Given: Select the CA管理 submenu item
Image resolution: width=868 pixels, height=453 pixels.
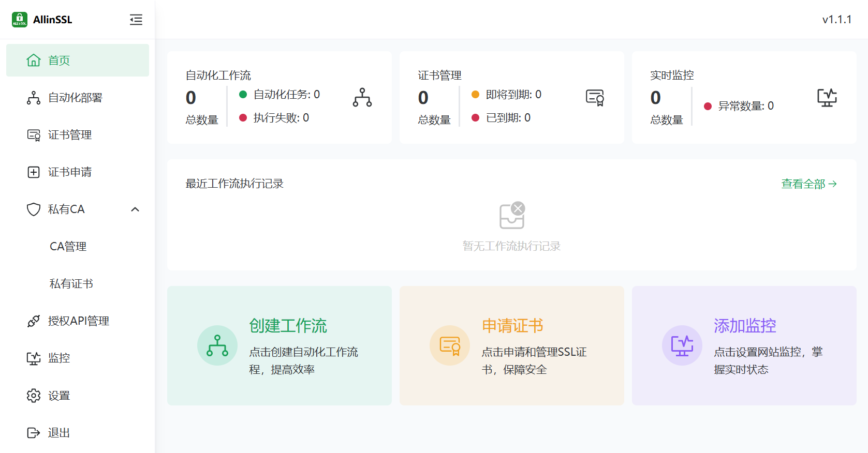Looking at the screenshot, I should point(68,247).
